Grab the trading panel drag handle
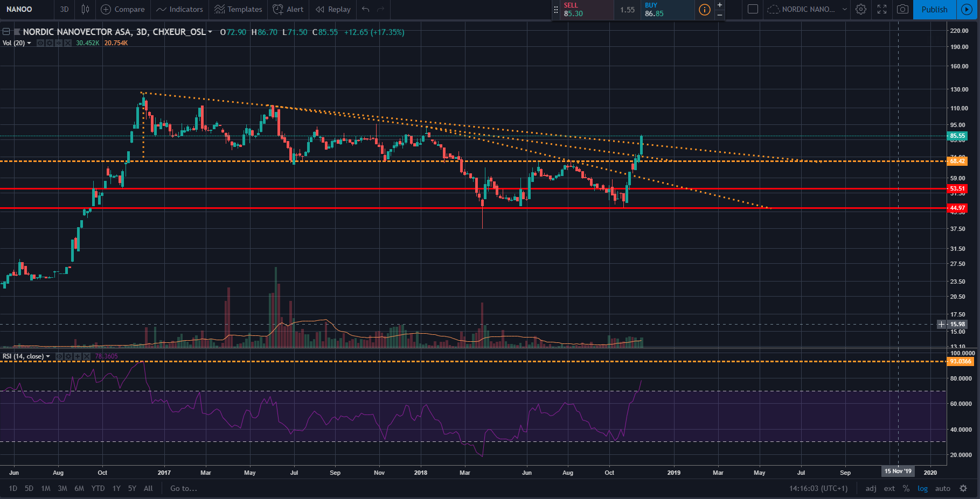980x499 pixels. click(x=556, y=10)
